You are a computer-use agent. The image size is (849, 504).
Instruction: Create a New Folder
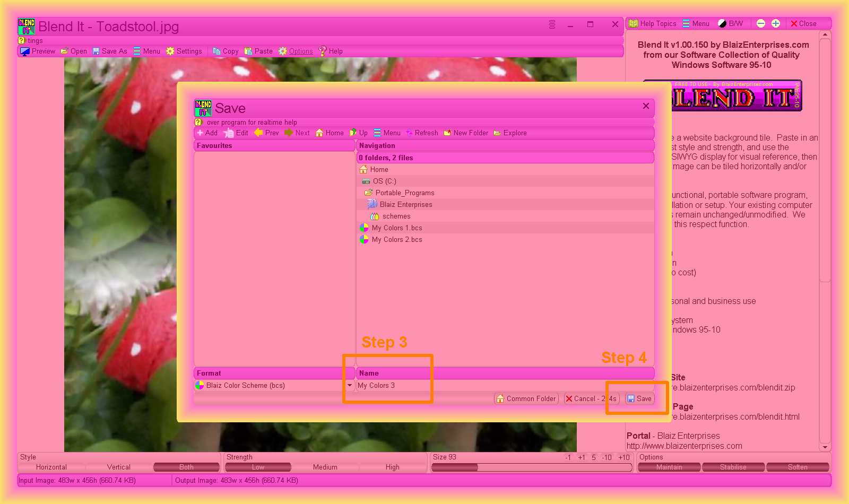[x=466, y=133]
